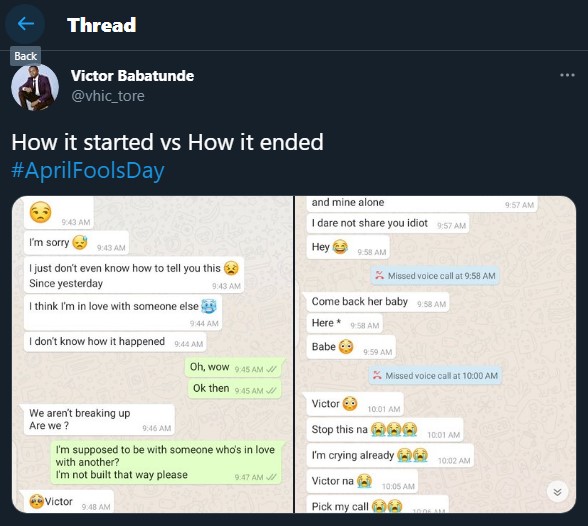
Task: Select the 'Ok then' message bubble
Action: [x=235, y=389]
